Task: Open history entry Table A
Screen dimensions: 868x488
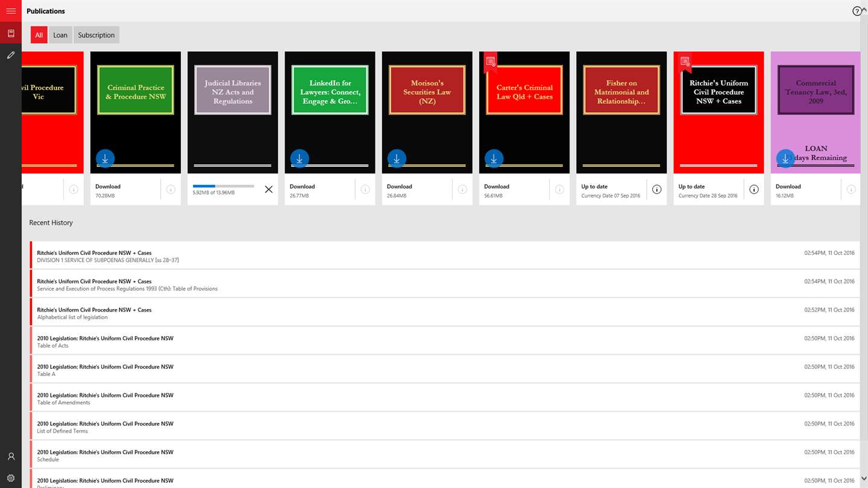Action: tap(445, 369)
